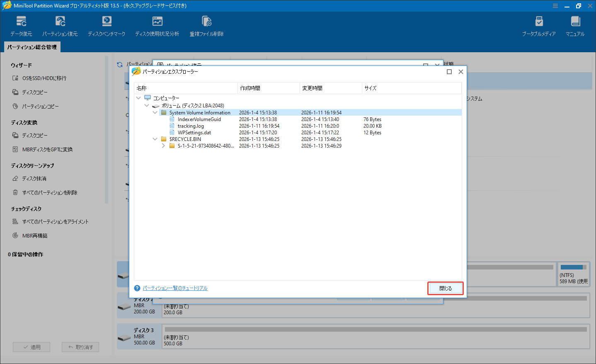Collapse the $RECYCLE.BIN folder node
This screenshot has height=364, width=596.
(155, 139)
